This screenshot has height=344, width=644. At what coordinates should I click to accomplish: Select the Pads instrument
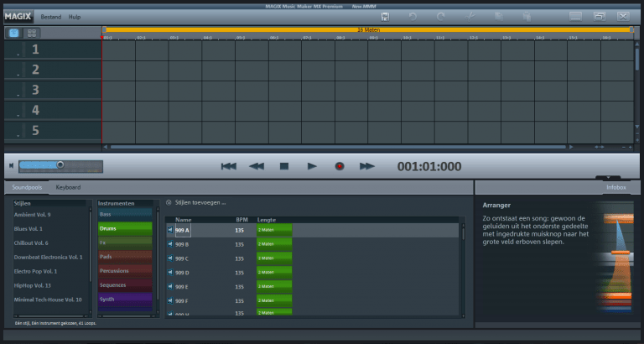click(x=125, y=257)
